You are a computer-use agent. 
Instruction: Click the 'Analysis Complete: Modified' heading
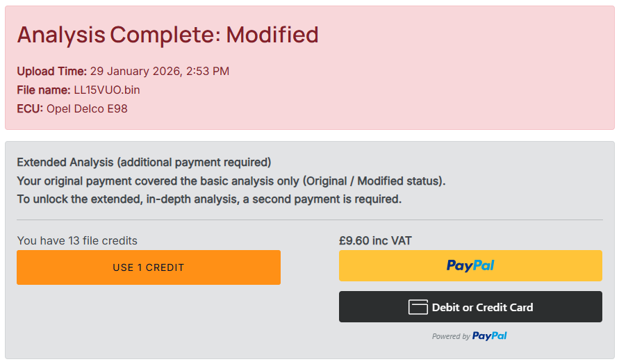(167, 34)
